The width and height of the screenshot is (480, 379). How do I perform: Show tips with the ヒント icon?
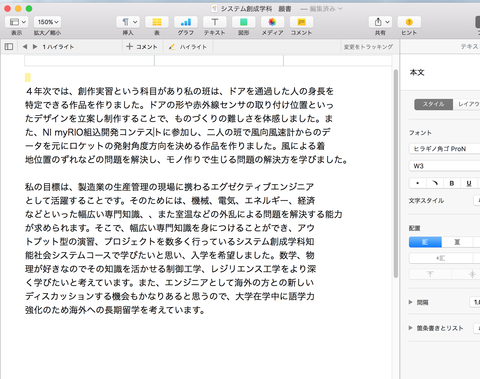pos(409,22)
